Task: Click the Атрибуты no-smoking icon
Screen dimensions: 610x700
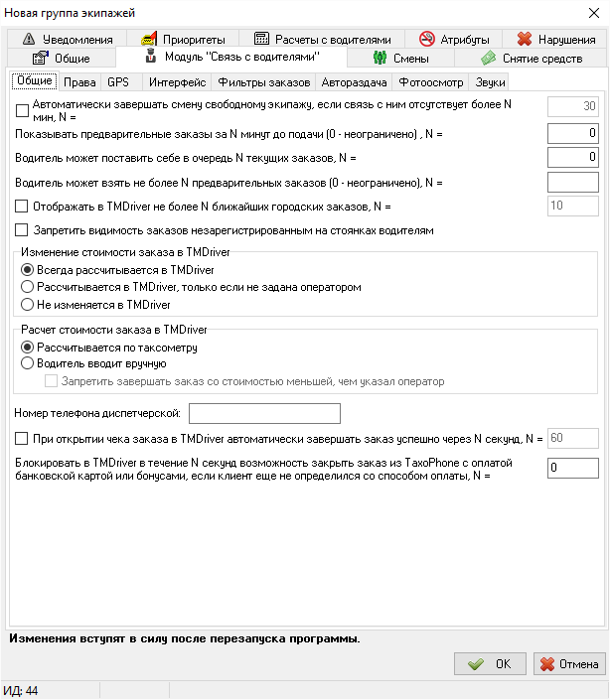Action: [427, 40]
